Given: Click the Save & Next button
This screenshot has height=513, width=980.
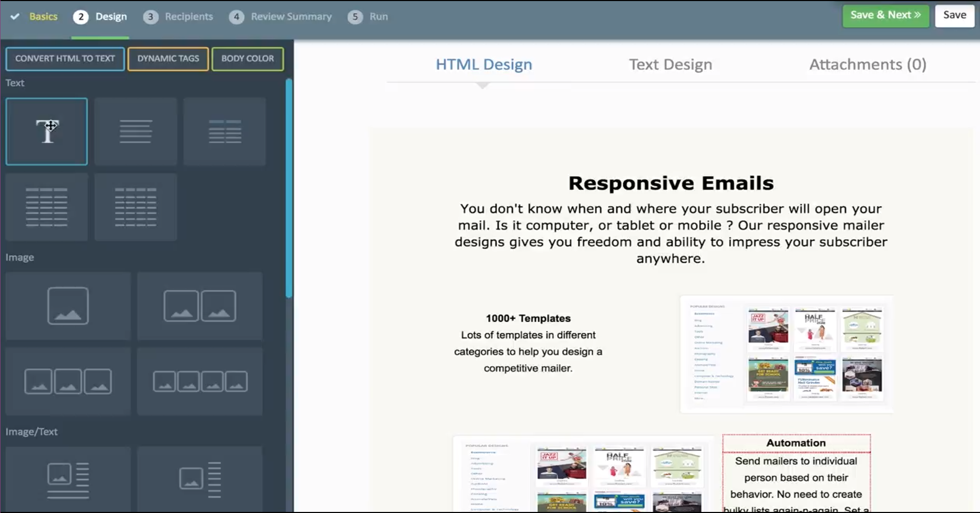Looking at the screenshot, I should pos(885,15).
